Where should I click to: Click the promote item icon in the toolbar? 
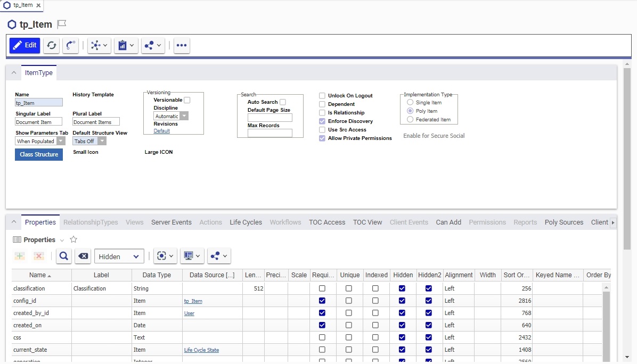click(x=70, y=45)
